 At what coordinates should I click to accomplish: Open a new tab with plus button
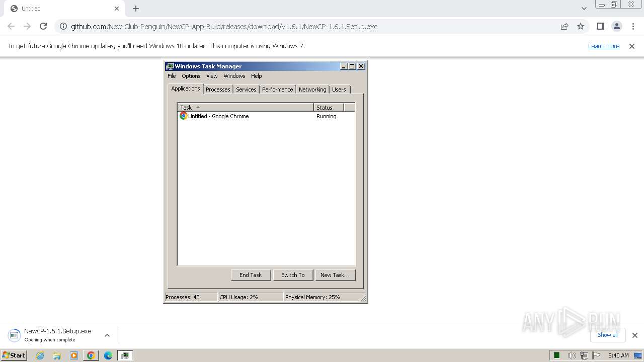[136, 9]
